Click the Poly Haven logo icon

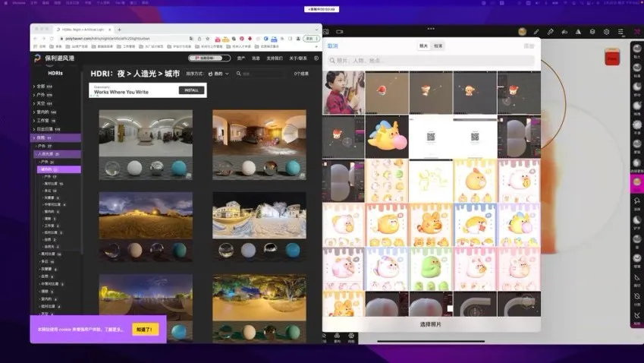(x=38, y=58)
